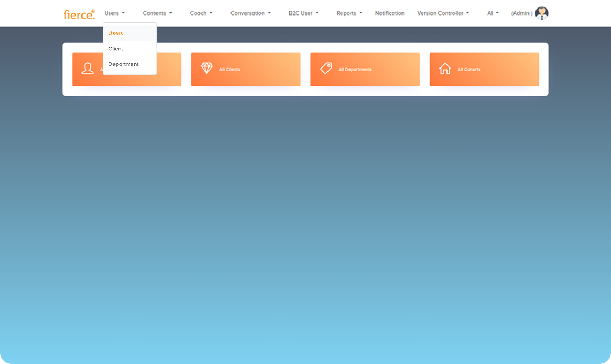
Task: Select Users from the open dropdown
Action: click(x=116, y=33)
